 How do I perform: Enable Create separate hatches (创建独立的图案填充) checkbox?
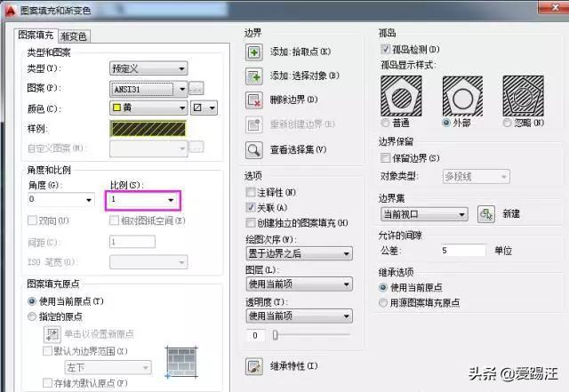click(x=251, y=222)
